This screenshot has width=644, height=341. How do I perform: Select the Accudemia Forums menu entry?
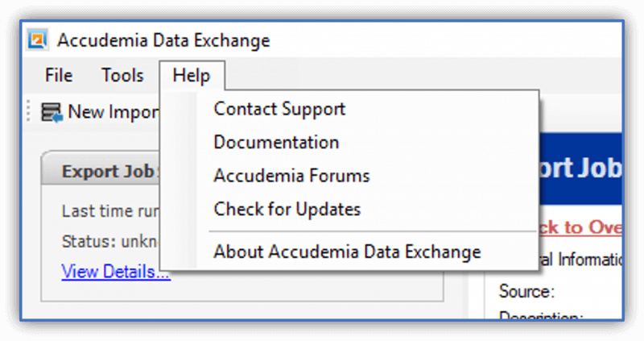pos(291,176)
